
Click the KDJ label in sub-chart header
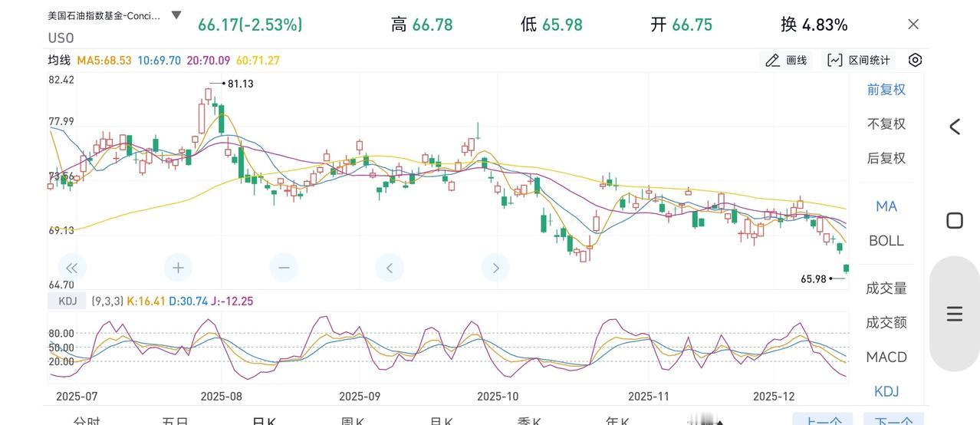pos(67,301)
